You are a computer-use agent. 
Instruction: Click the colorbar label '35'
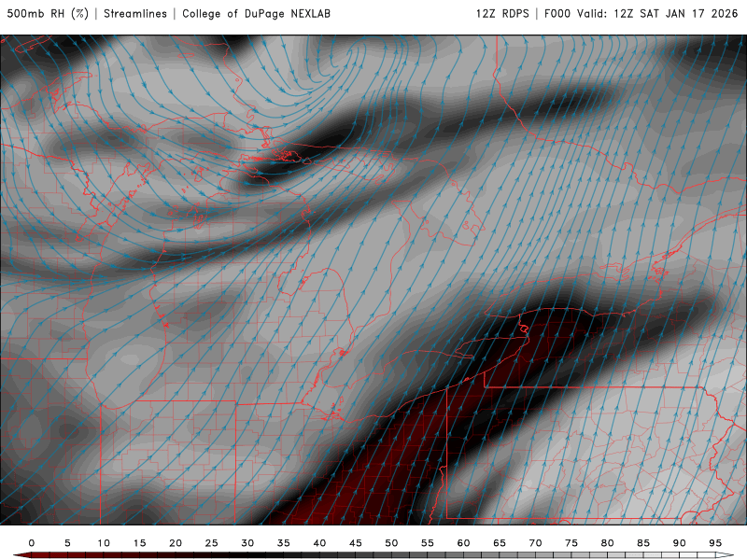[284, 543]
